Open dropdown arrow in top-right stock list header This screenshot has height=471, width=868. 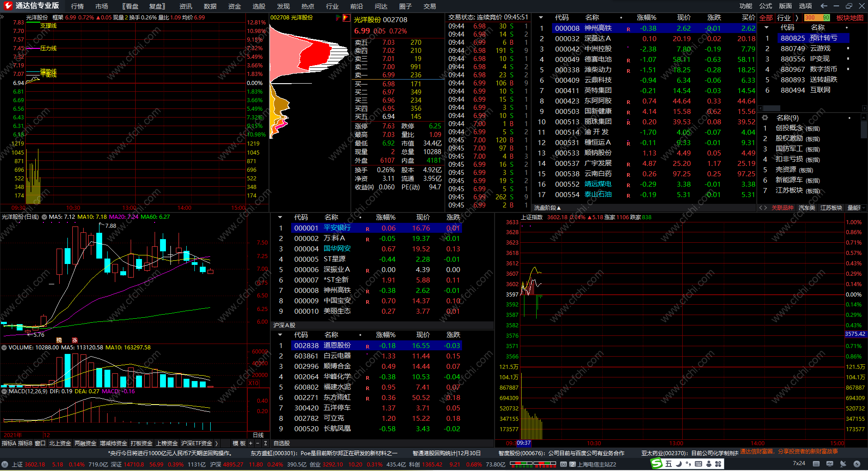click(x=541, y=18)
